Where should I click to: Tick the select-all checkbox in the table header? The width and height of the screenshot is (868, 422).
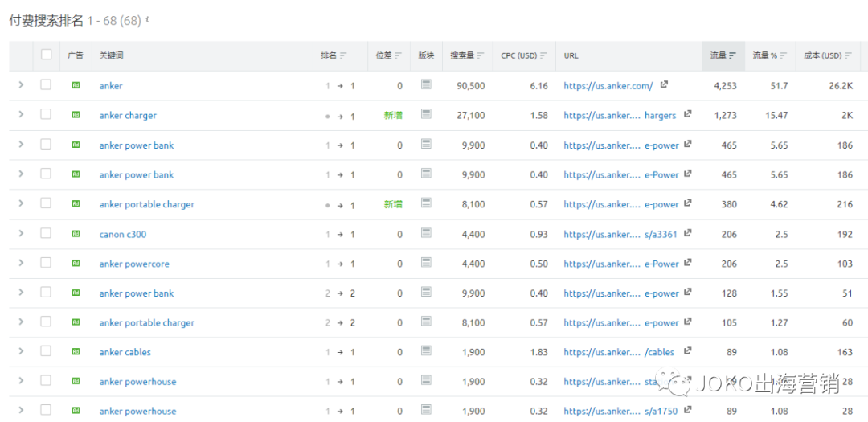[46, 55]
